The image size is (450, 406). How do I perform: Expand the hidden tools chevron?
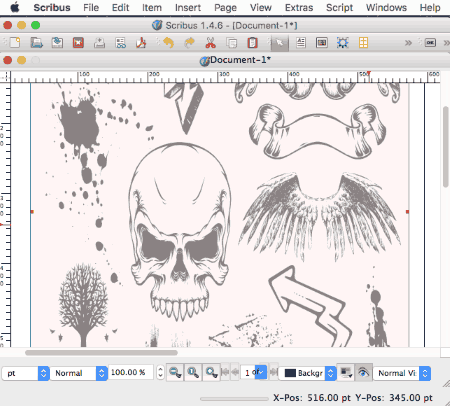click(408, 43)
